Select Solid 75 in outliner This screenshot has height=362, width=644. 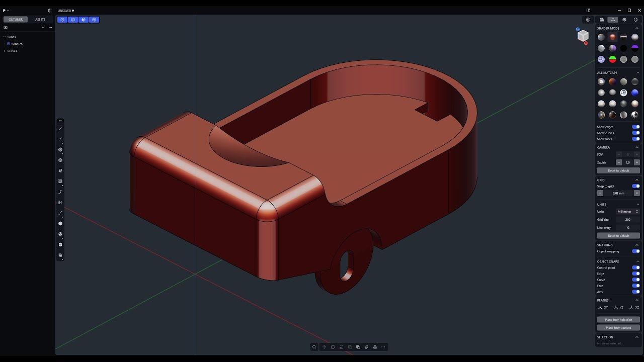click(x=17, y=44)
